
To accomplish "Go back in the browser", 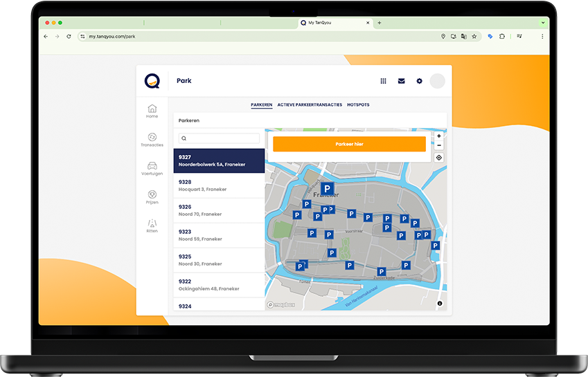I will click(x=46, y=36).
